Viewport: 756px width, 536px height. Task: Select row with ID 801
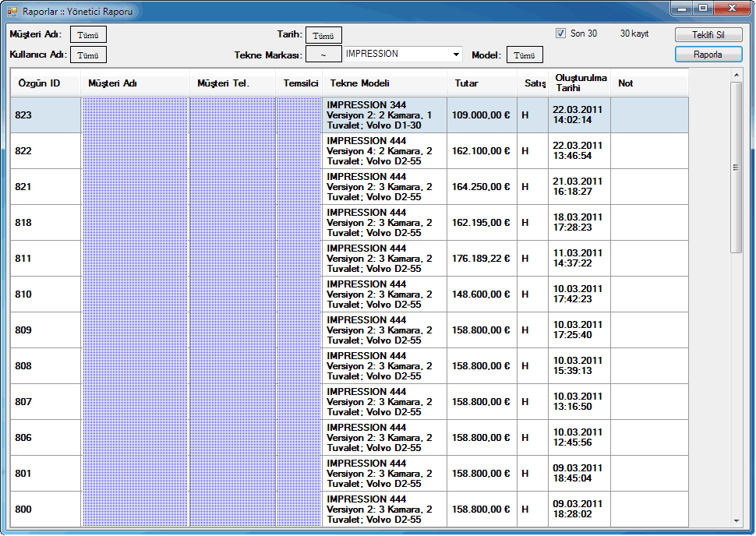[350, 474]
